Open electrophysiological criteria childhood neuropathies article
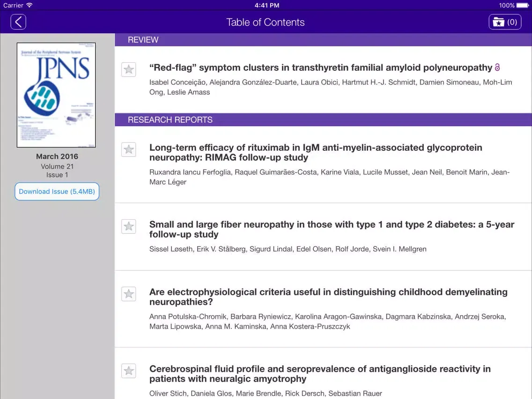Viewport: 532px width, 399px height. point(328,297)
